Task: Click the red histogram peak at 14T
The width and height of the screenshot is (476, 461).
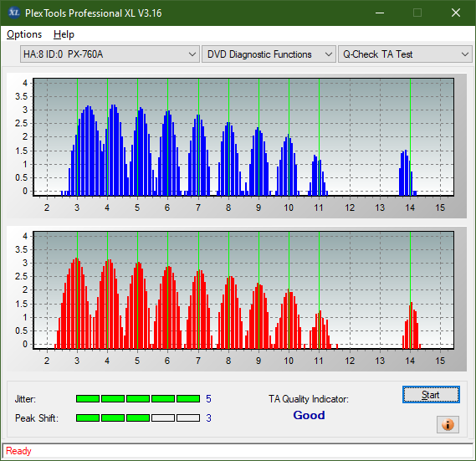Action: pyautogui.click(x=412, y=325)
